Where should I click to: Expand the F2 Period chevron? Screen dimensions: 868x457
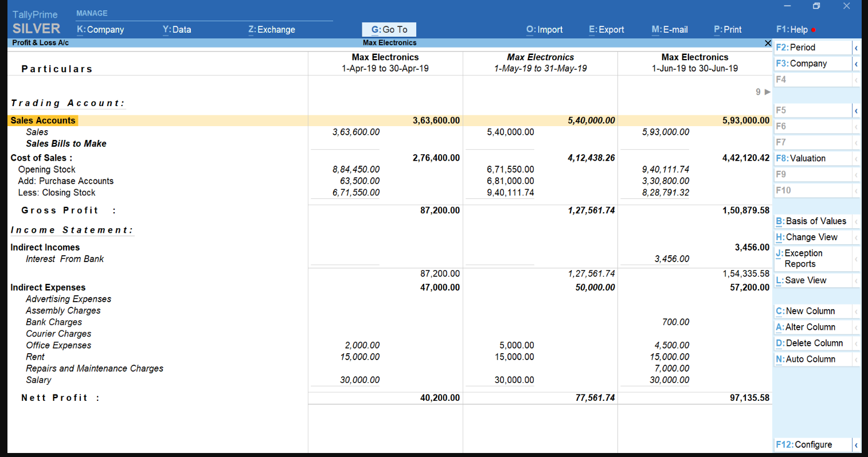(856, 48)
